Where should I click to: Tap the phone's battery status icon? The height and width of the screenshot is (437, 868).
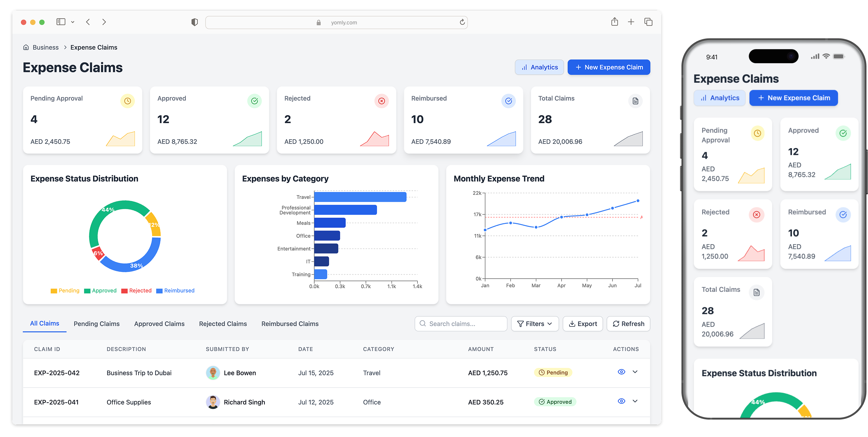[839, 56]
